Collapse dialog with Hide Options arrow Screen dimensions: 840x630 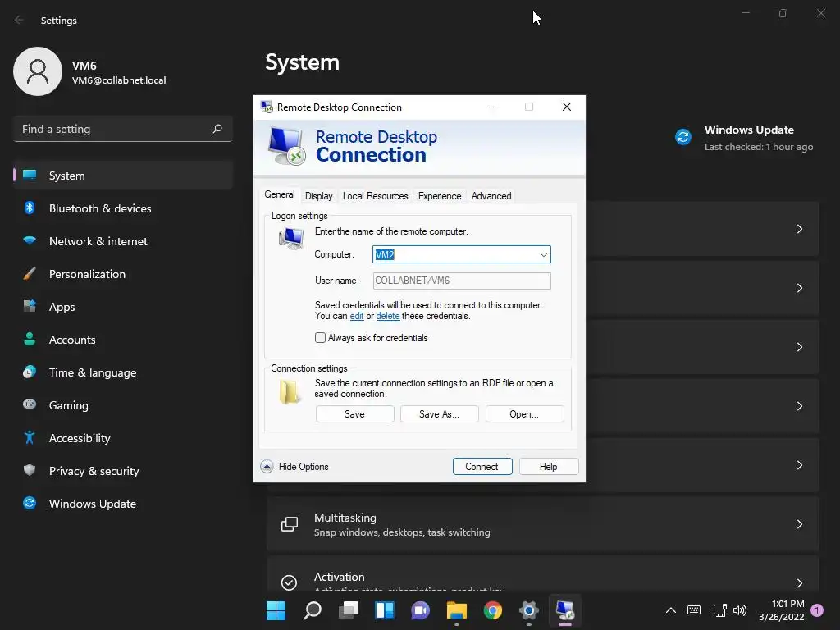tap(267, 467)
